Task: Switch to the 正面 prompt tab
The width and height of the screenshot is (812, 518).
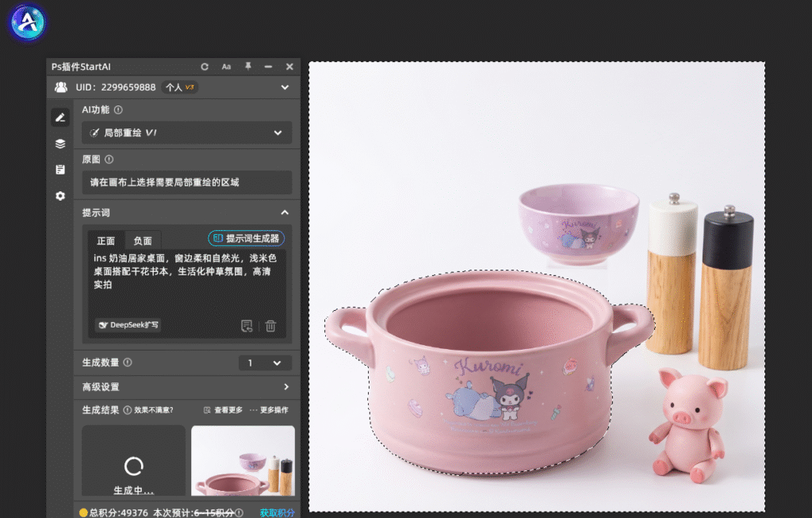Action: coord(106,241)
